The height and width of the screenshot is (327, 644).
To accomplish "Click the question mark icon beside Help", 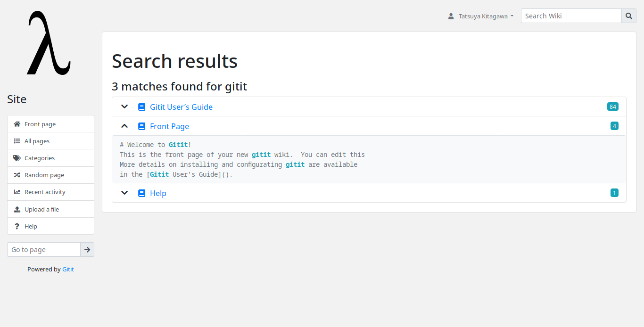I will click(x=17, y=226).
